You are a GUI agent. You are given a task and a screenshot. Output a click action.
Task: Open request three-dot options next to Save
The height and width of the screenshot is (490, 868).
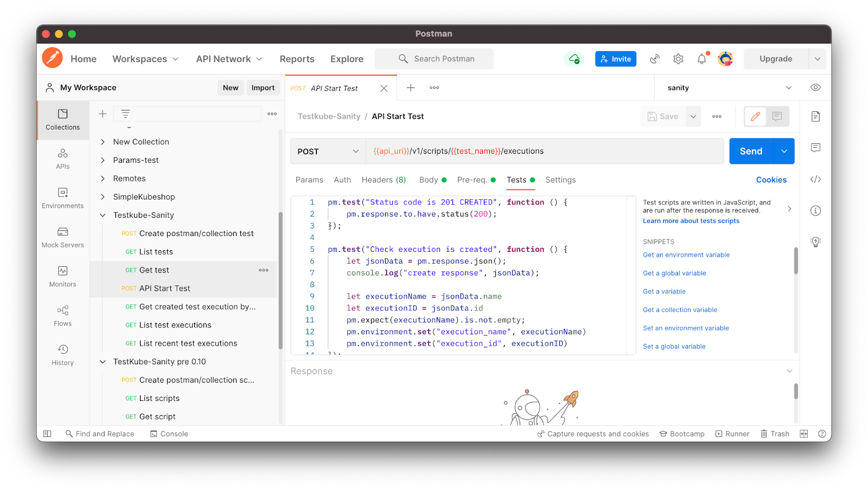717,116
